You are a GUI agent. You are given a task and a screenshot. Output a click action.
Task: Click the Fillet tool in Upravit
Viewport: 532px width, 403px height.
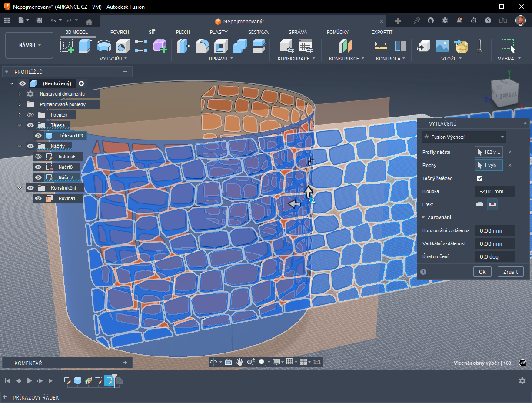[202, 46]
